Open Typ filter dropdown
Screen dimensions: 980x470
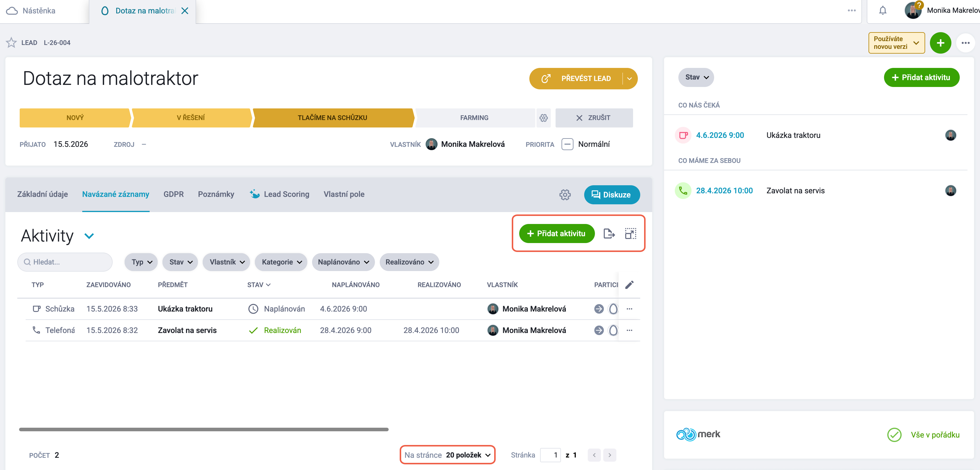(x=141, y=262)
